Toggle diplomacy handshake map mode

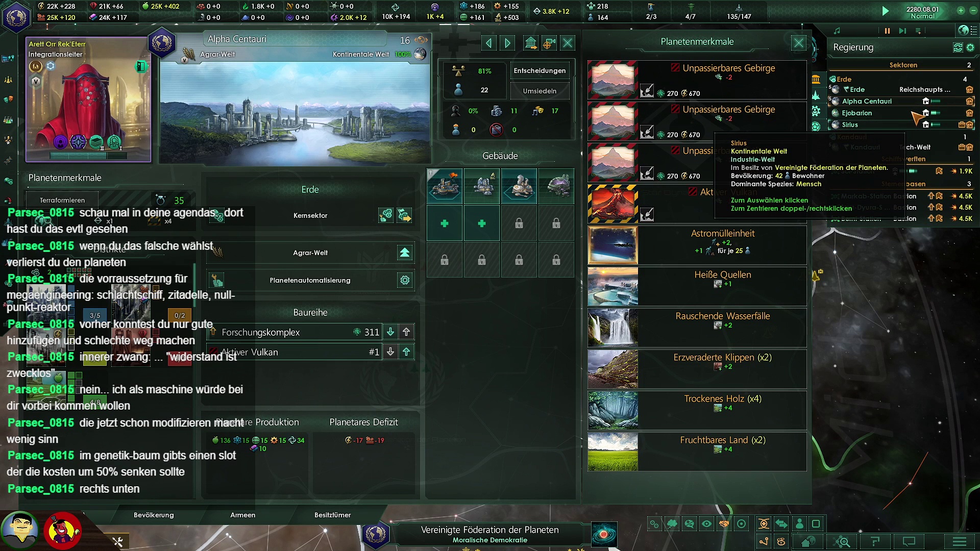[724, 524]
